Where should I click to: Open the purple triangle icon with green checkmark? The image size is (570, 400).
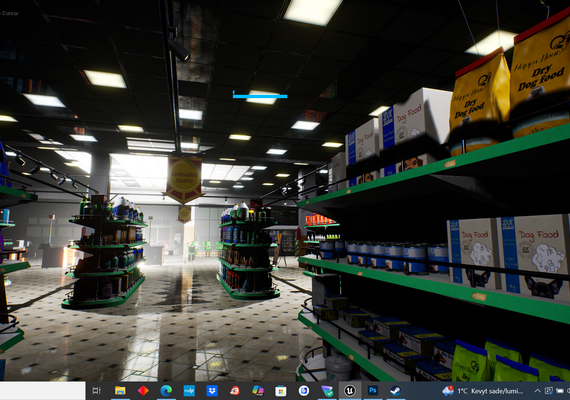327,391
